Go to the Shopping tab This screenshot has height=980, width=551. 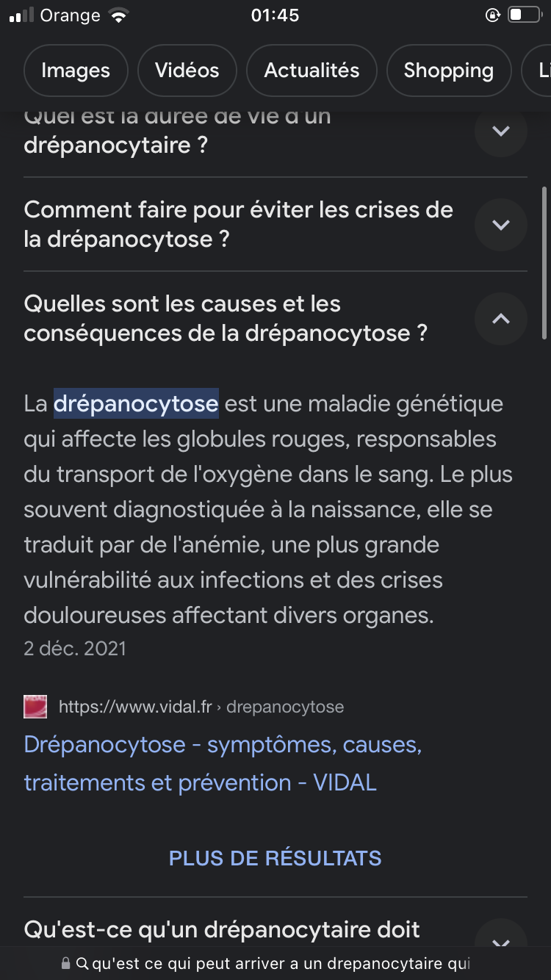(448, 71)
